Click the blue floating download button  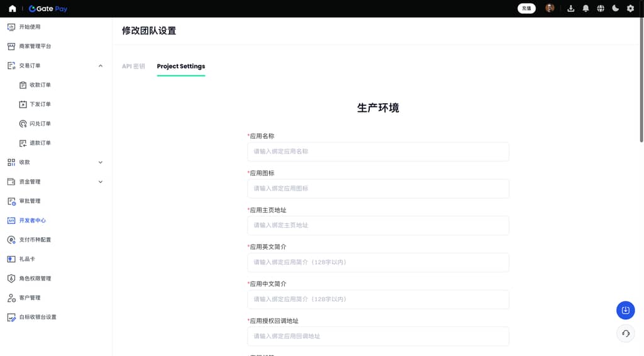[x=625, y=310]
